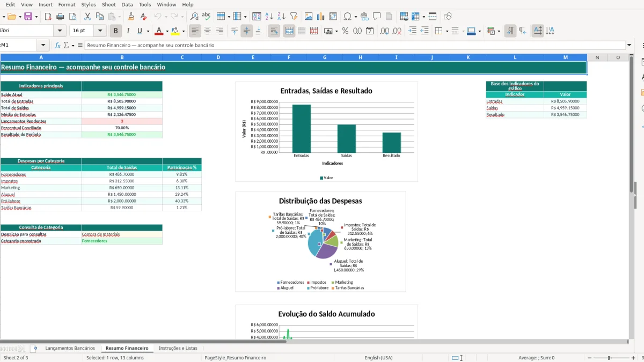Click the Define Print Area icon
This screenshot has height=362, width=644.
[x=404, y=17]
